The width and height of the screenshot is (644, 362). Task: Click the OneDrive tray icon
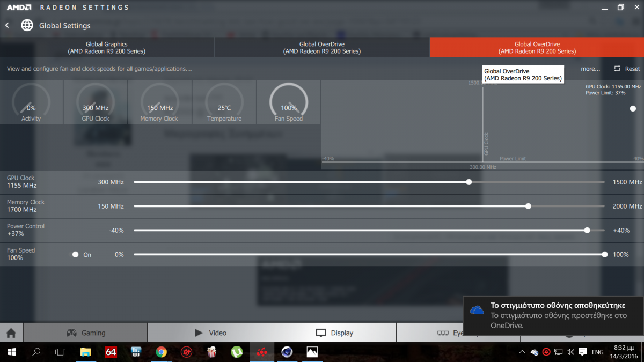(535, 352)
